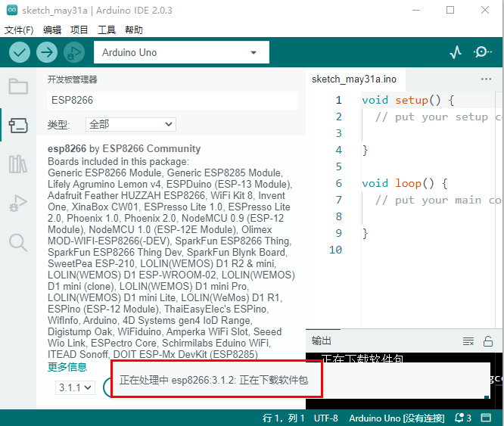Open the editor tab's three-dots menu
504x426 pixels.
[x=486, y=79]
